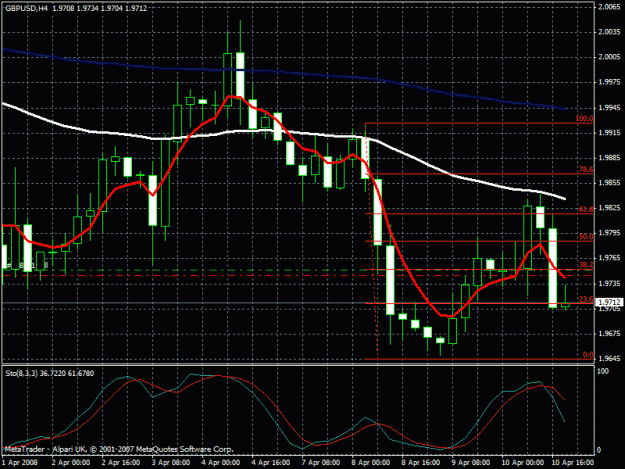
Task: Click the 10 Apr 00:00 time label
Action: (523, 463)
